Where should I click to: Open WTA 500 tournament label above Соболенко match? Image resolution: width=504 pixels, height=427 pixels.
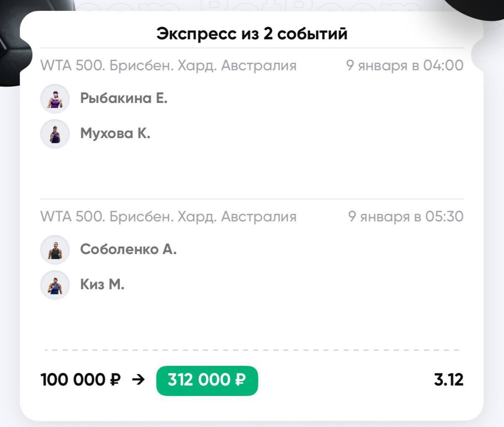point(168,217)
